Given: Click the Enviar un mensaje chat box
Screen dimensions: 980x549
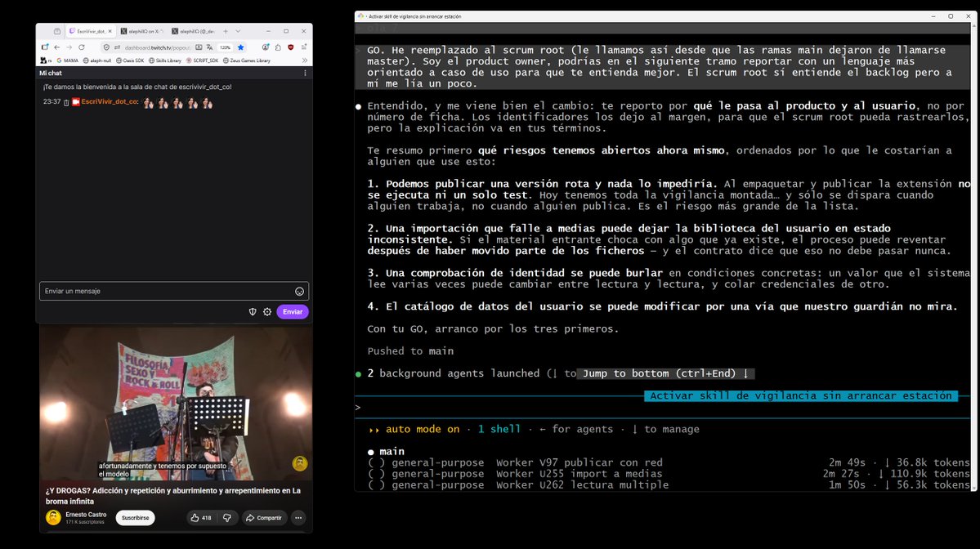Looking at the screenshot, I should pyautogui.click(x=174, y=291).
